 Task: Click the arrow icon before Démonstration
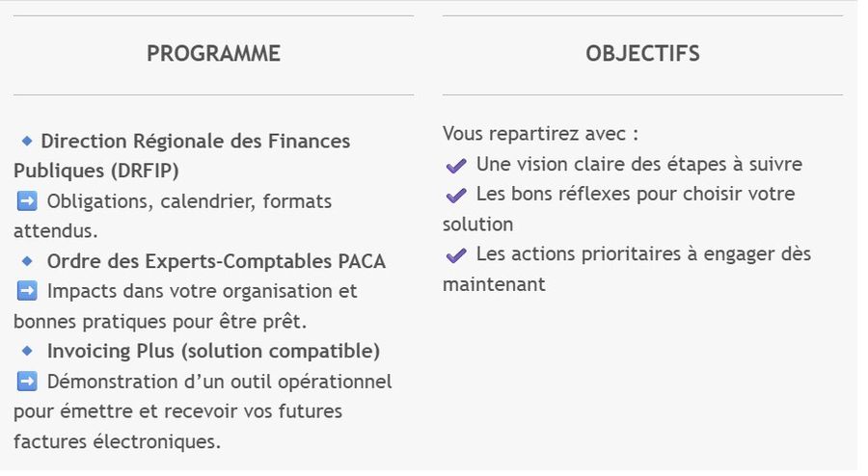tap(27, 381)
